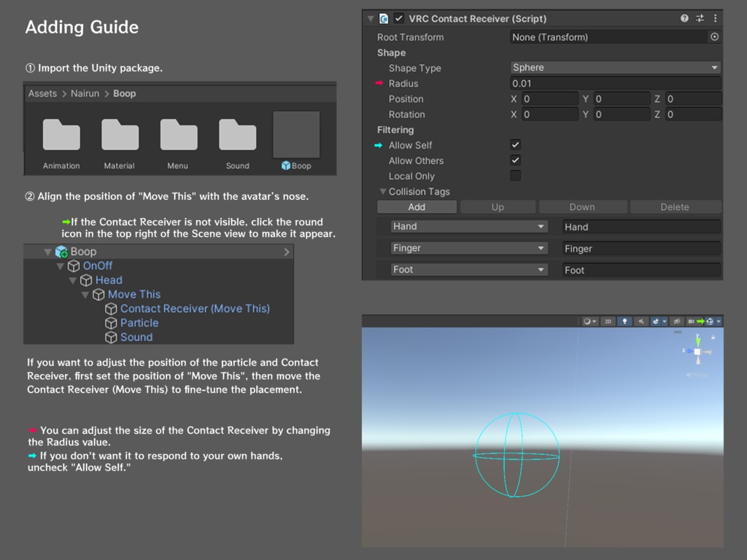Screen dimensions: 747x560
Task: Open the Sound folder
Action: [x=237, y=135]
